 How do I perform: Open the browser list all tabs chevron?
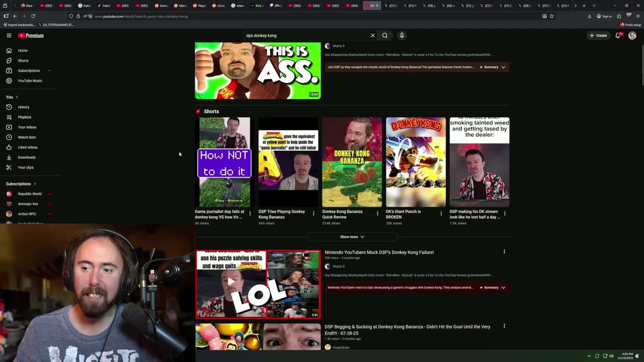[594, 6]
